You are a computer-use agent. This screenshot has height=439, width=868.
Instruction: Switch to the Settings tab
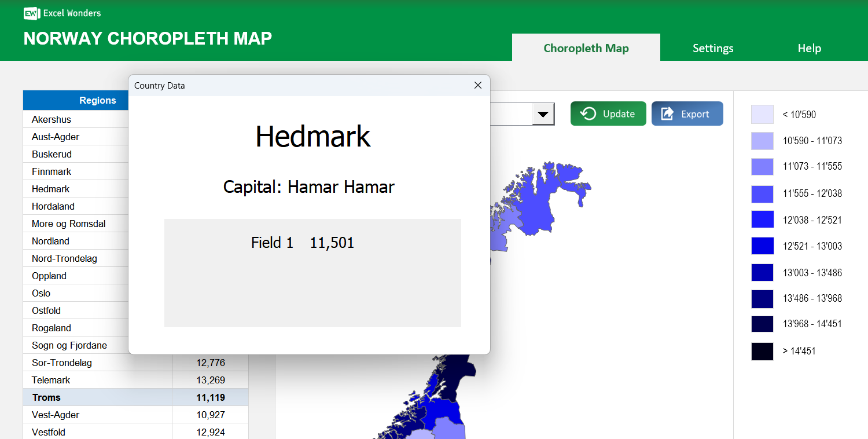click(x=712, y=48)
